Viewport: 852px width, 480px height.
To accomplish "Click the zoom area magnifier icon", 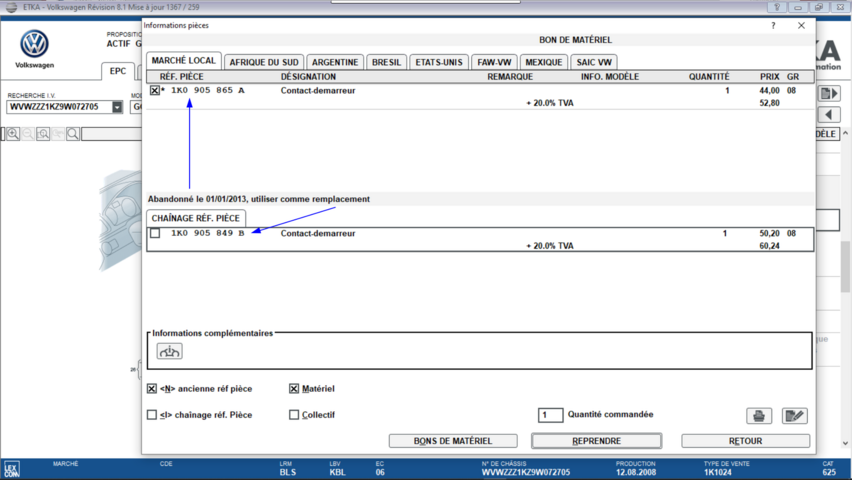I will [43, 134].
